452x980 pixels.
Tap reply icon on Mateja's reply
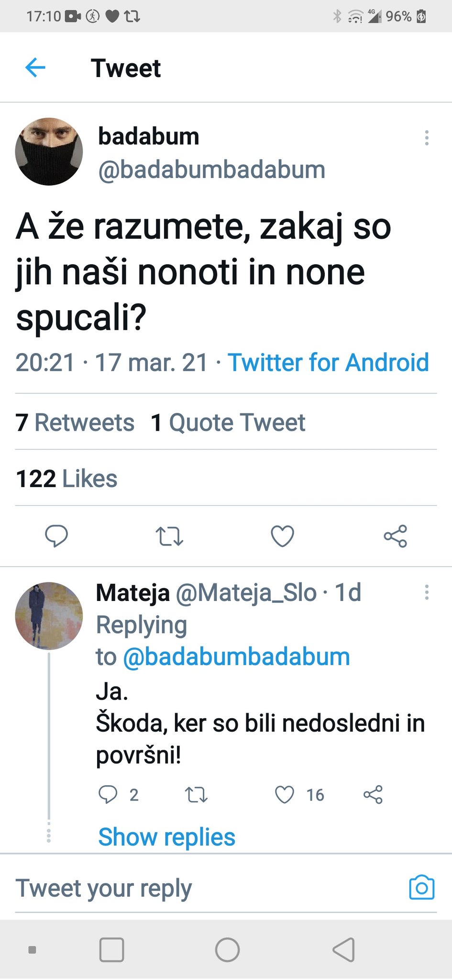pos(108,794)
